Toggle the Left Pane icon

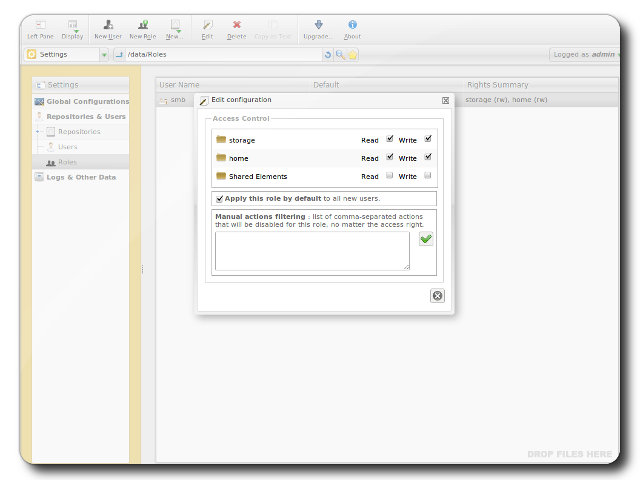[x=40, y=24]
